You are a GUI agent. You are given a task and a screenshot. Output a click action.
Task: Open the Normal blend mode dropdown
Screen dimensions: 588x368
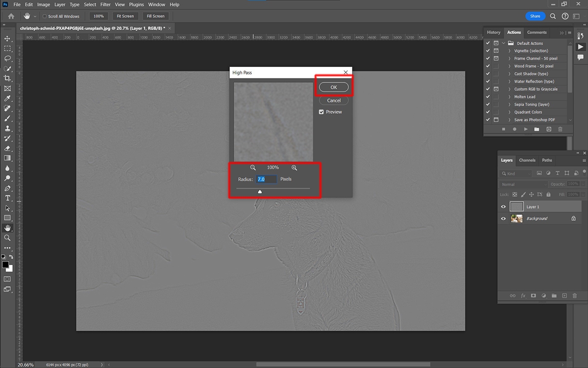[523, 184]
